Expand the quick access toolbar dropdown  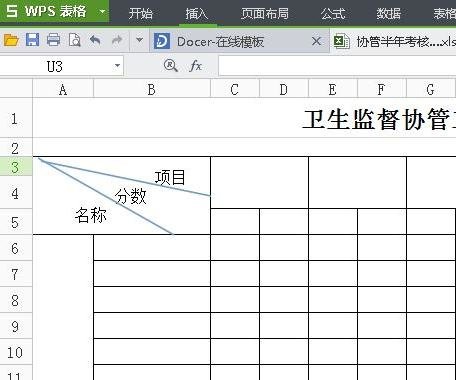click(139, 40)
